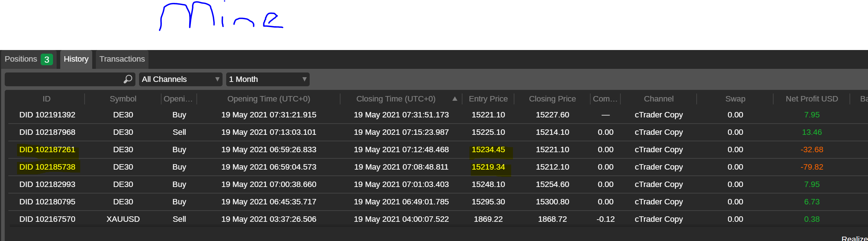Click the Swap column header
This screenshot has height=241, width=868.
pos(735,99)
